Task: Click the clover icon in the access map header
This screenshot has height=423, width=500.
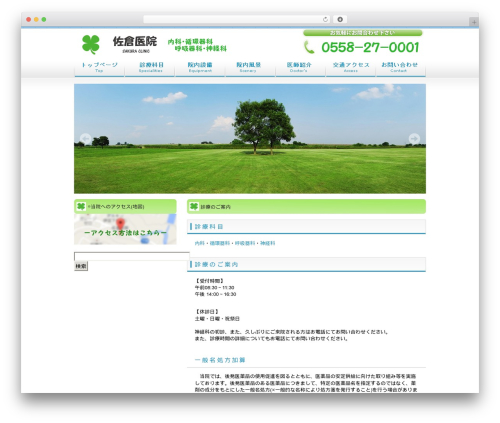Action: tap(81, 206)
